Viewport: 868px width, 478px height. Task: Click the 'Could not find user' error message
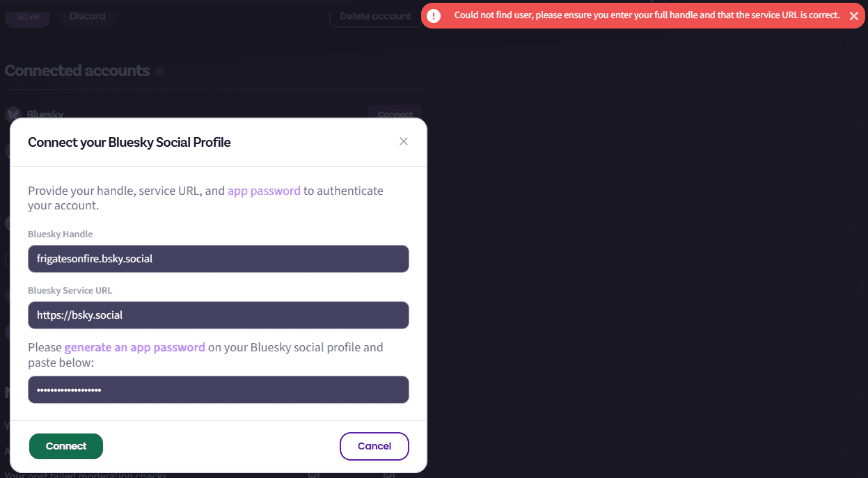647,15
